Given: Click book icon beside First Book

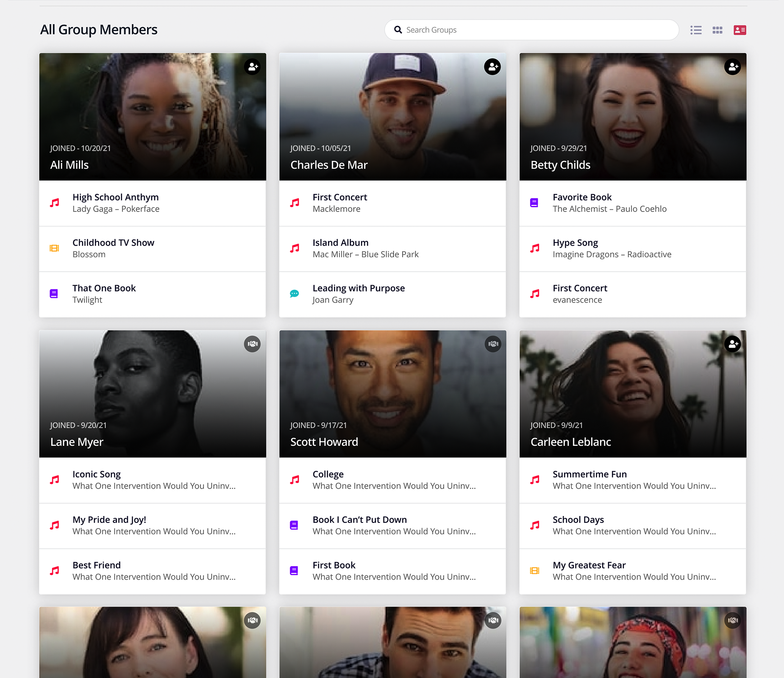Looking at the screenshot, I should 294,571.
